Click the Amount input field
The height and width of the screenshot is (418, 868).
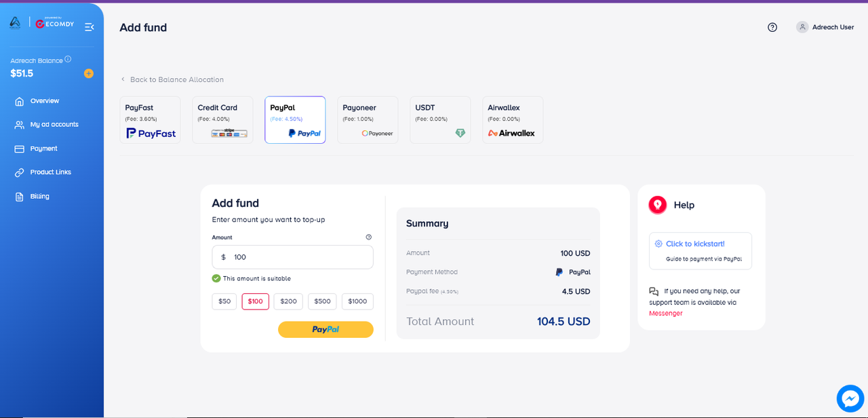click(298, 257)
